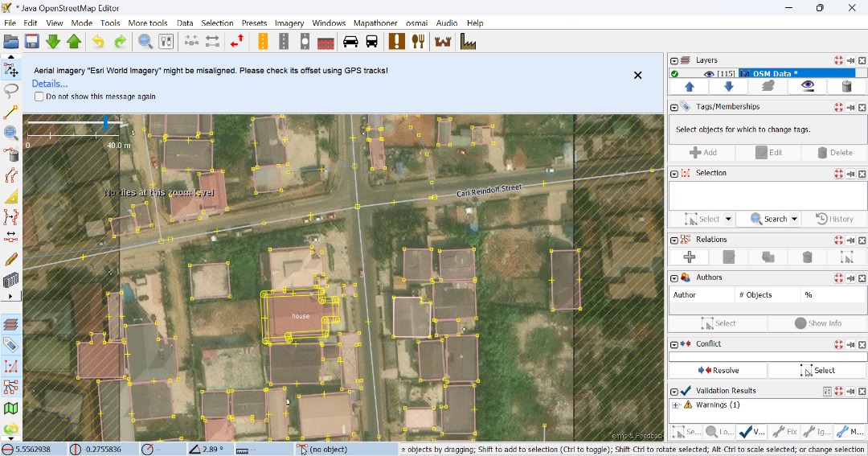Click the green Redo arrow

click(x=120, y=42)
